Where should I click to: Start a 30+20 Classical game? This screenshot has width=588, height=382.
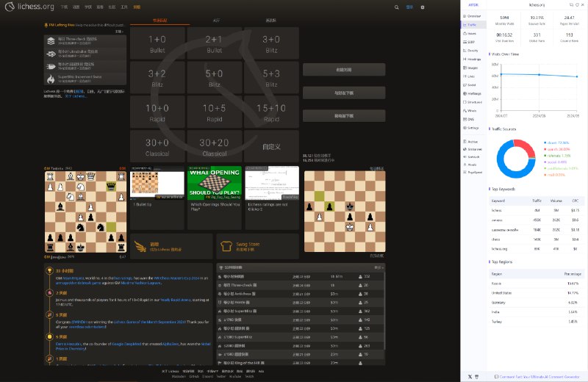tap(215, 147)
